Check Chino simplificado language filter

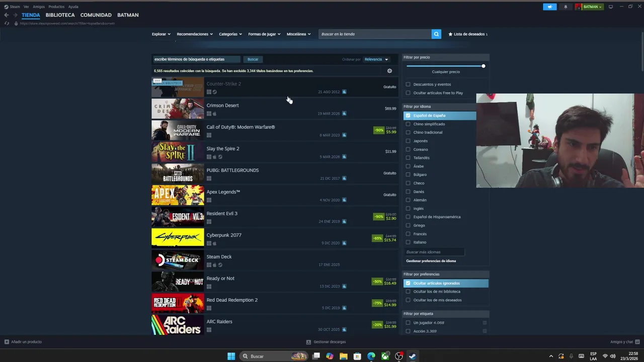pyautogui.click(x=408, y=124)
